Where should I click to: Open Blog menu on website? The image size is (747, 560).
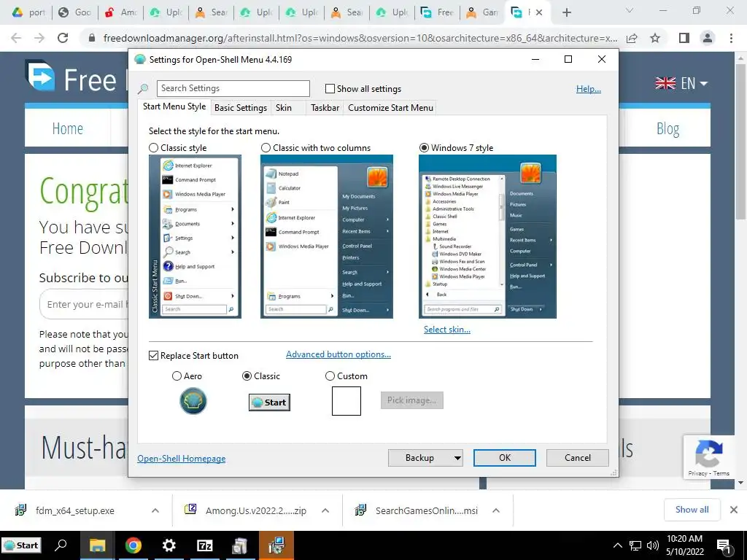pos(668,128)
